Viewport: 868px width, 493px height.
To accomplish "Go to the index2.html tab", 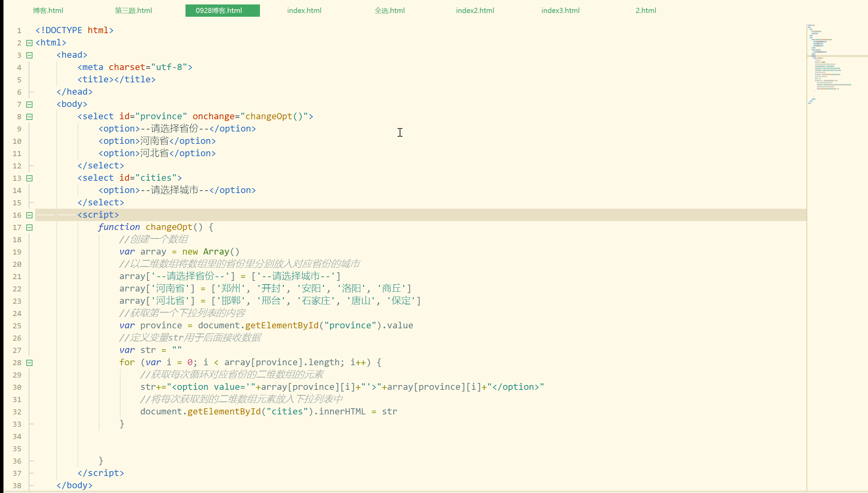I will click(475, 11).
